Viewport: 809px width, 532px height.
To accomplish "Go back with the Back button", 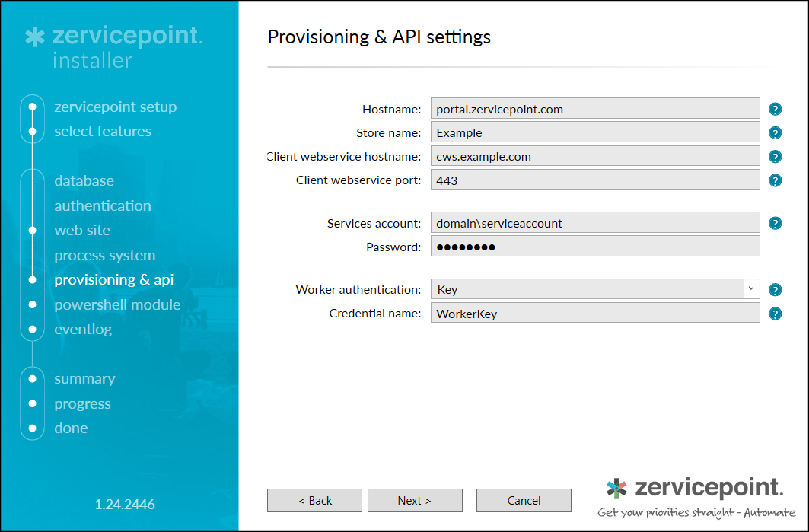I will tap(314, 500).
